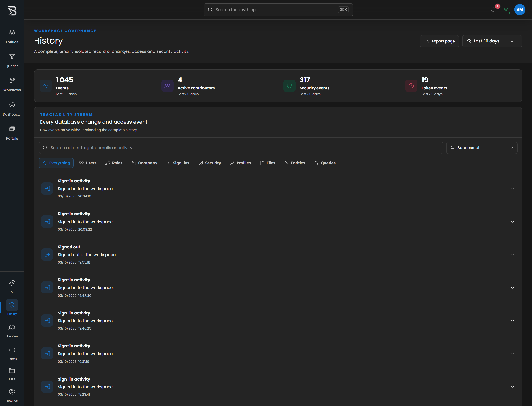Click the Failed events alert icon
The width and height of the screenshot is (532, 406).
[x=411, y=86]
